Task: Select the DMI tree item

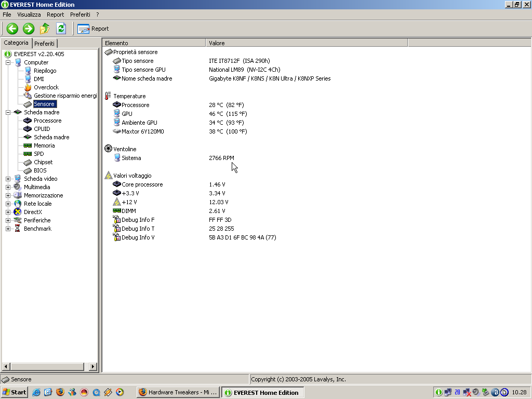Action: coord(38,79)
